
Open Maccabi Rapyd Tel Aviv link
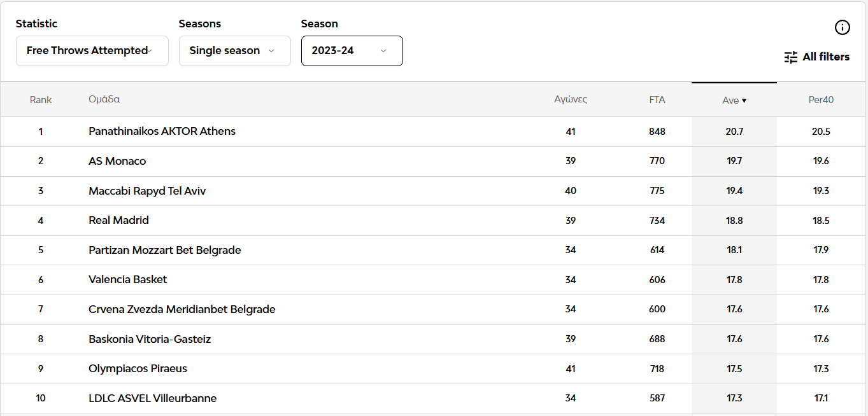tap(147, 191)
